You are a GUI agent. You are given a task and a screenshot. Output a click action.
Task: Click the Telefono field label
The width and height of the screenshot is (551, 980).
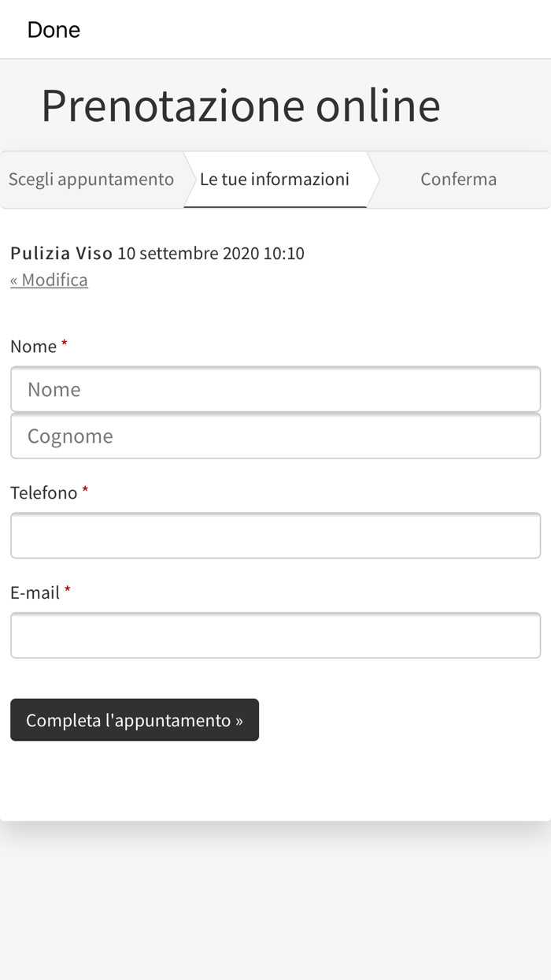coord(43,493)
